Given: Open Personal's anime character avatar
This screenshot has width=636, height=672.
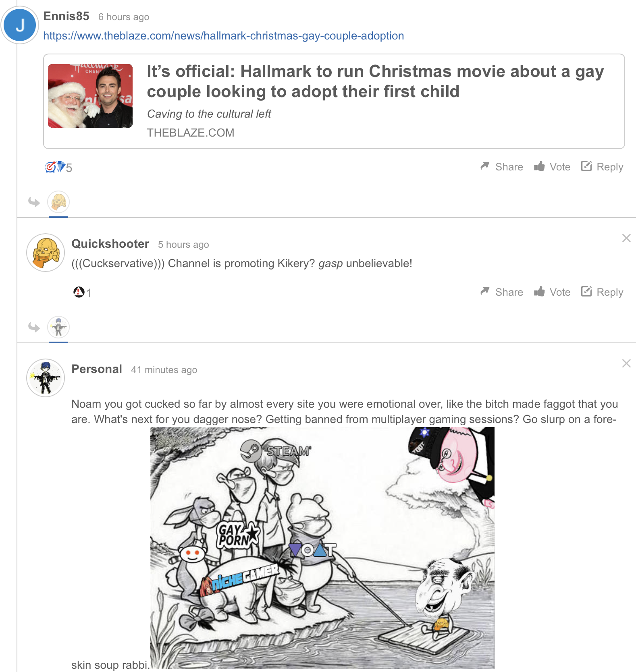Looking at the screenshot, I should click(x=46, y=378).
